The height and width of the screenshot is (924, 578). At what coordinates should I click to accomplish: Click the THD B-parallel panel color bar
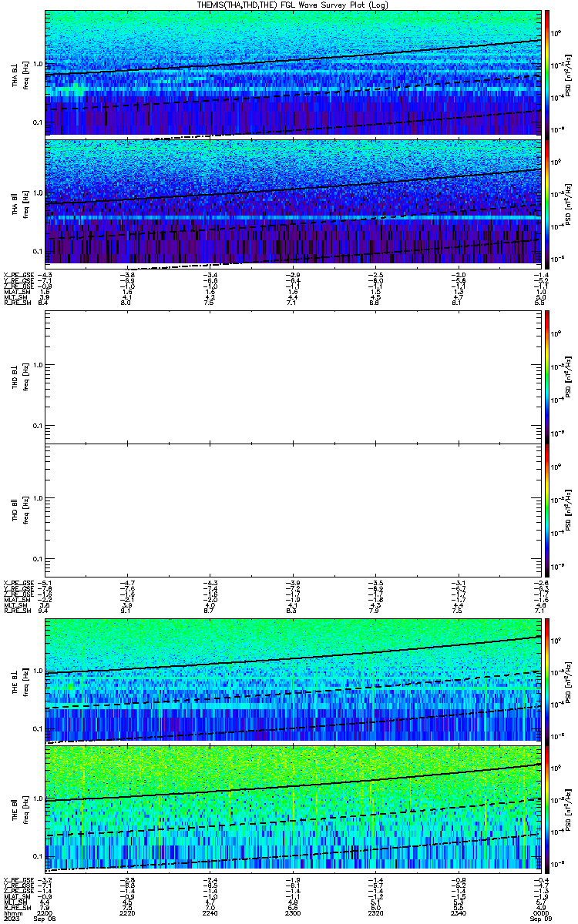pos(547,510)
